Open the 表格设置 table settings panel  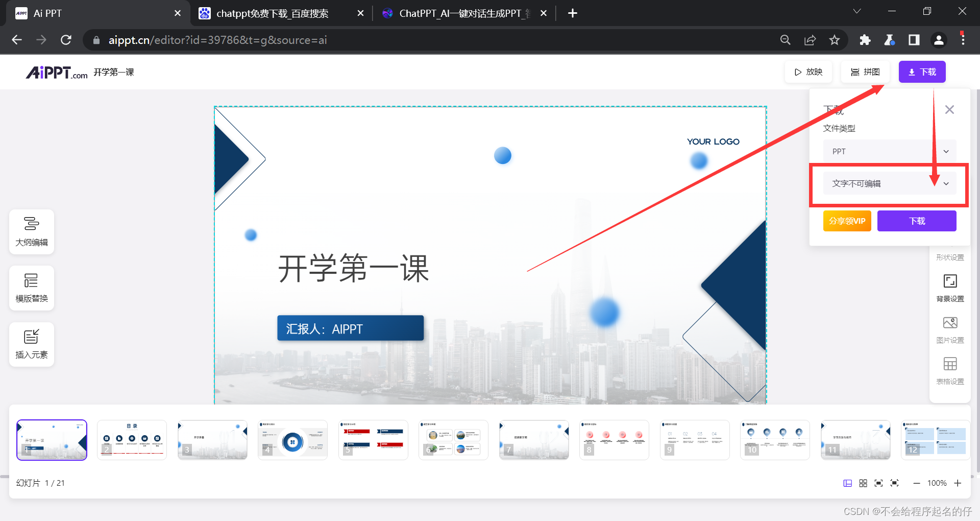(x=949, y=370)
